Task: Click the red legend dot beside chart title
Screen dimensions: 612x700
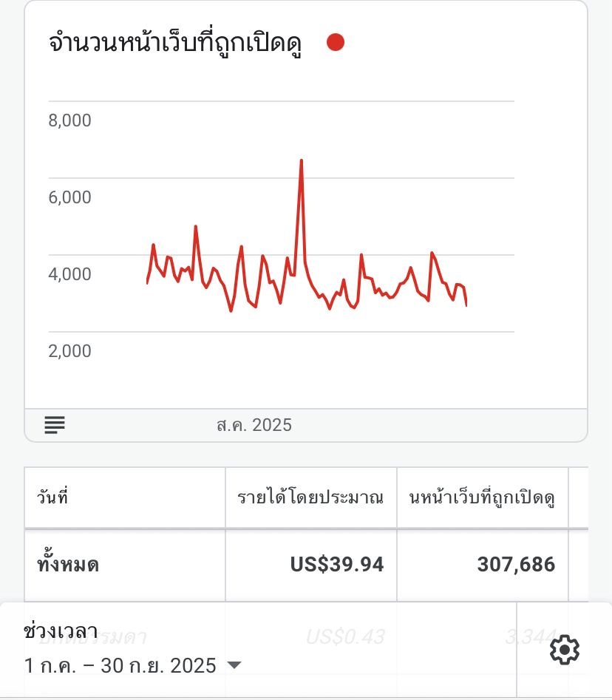Action: point(336,43)
